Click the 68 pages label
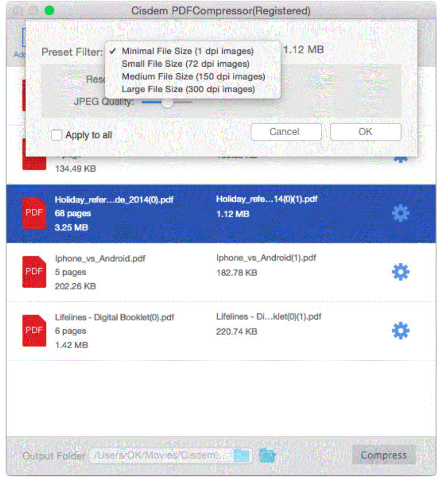This screenshot has width=448, height=480. [x=73, y=214]
